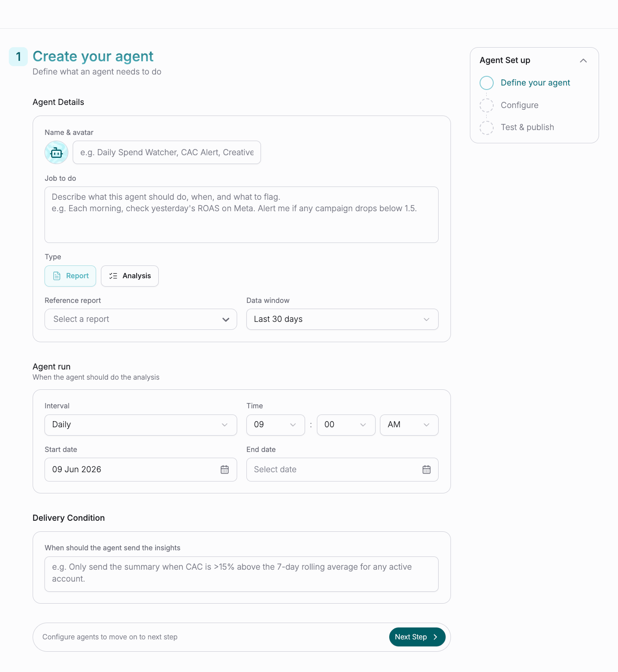This screenshot has height=672, width=618.
Task: Collapse the Agent Set up panel
Action: click(x=583, y=60)
